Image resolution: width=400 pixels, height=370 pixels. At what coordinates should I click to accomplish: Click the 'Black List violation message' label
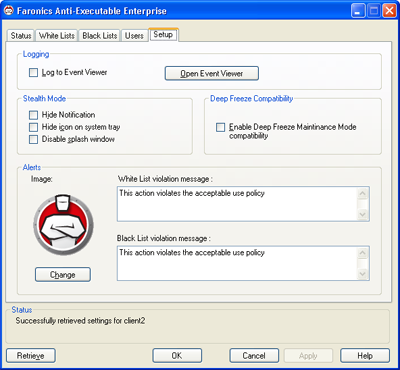click(x=164, y=239)
